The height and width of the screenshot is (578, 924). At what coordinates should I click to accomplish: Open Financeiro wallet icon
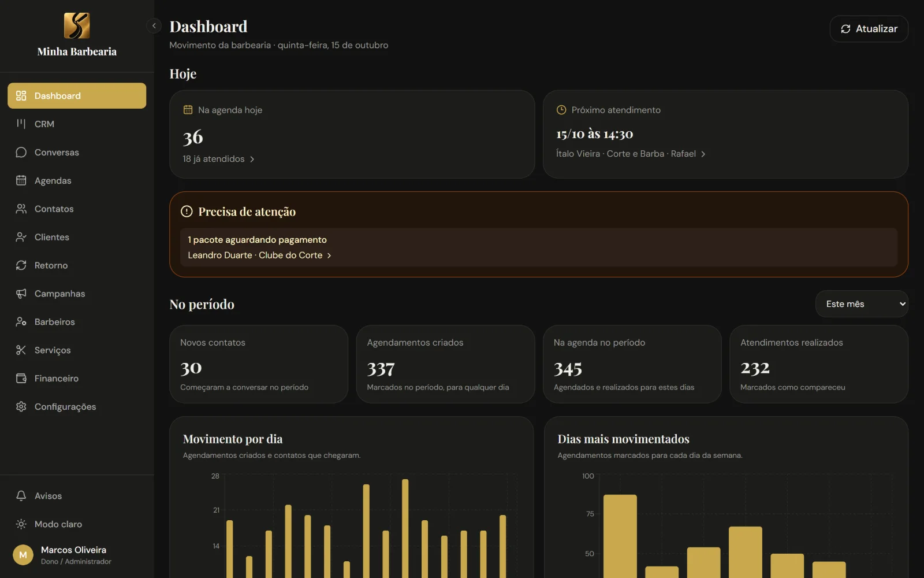[x=21, y=378]
